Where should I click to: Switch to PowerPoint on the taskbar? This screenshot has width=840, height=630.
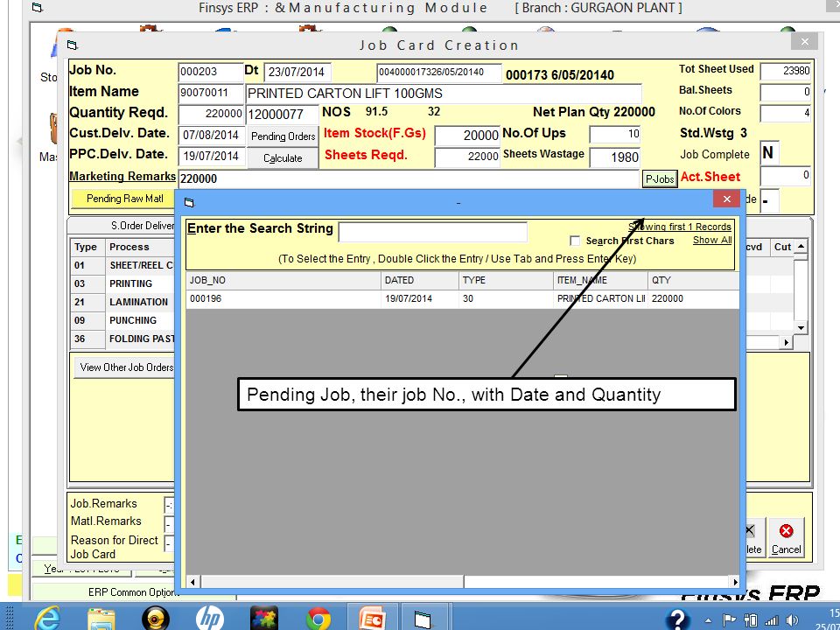click(x=372, y=619)
